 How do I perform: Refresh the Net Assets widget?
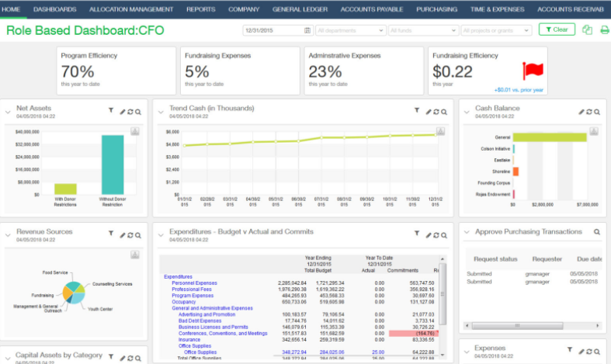click(130, 112)
